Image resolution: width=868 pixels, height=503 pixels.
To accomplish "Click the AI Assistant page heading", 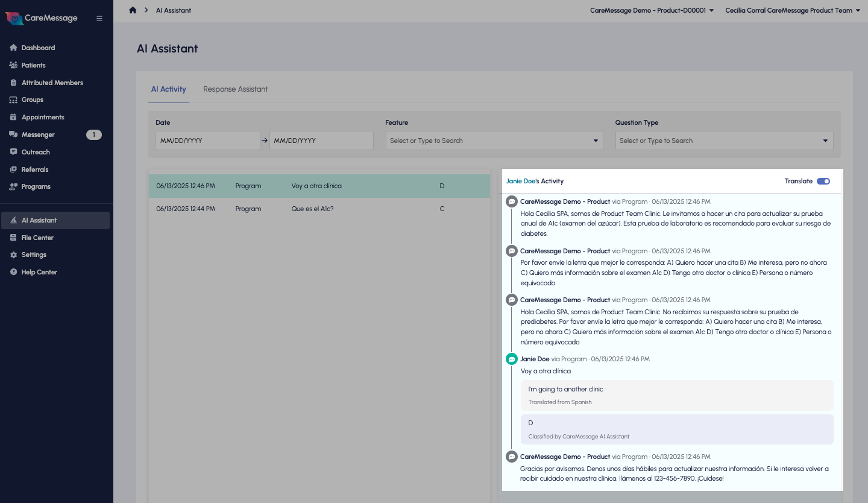I will (x=168, y=49).
